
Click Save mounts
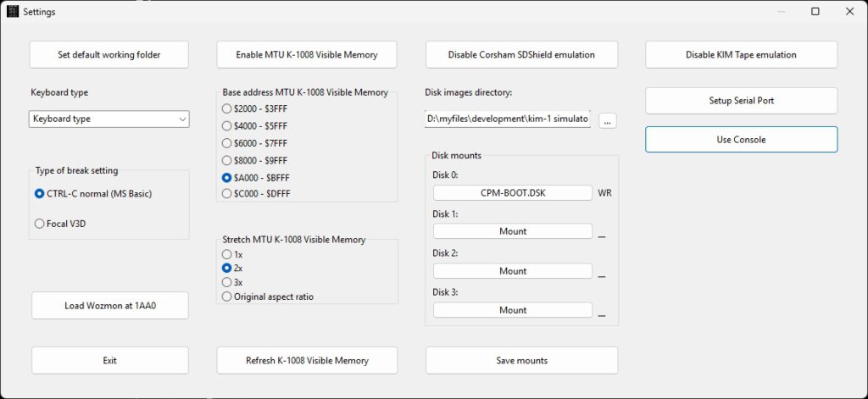521,360
